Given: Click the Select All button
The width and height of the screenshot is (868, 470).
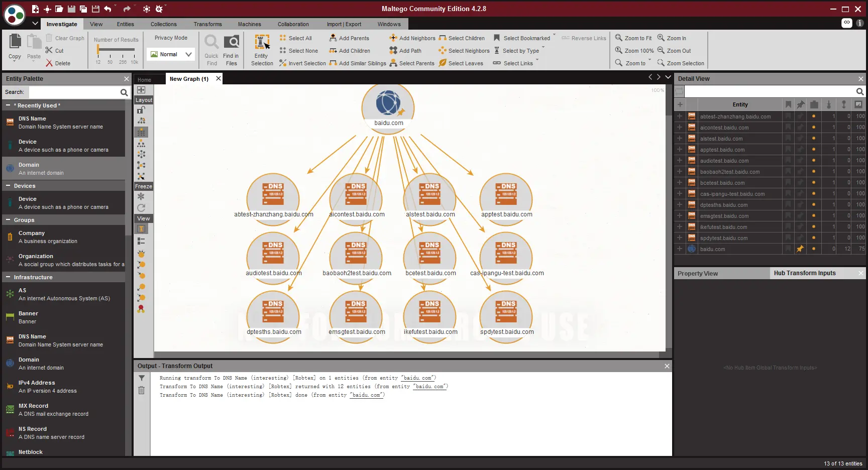Looking at the screenshot, I should point(296,38).
